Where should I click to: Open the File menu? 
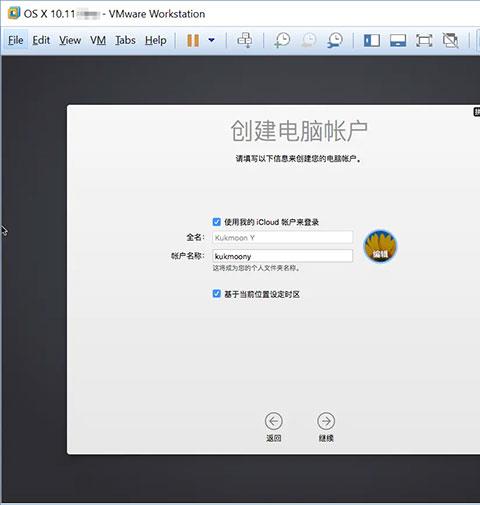pos(16,40)
